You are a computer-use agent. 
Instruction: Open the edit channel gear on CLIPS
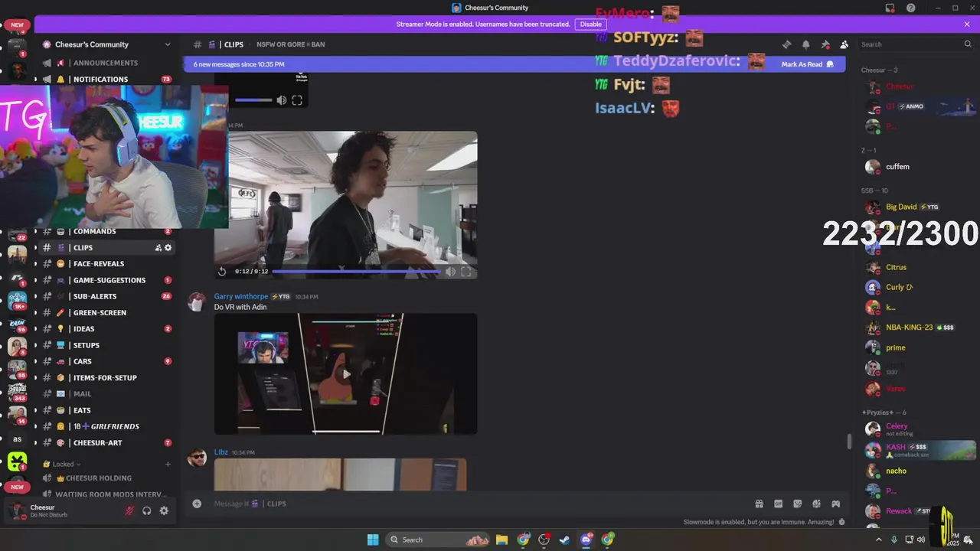point(168,248)
